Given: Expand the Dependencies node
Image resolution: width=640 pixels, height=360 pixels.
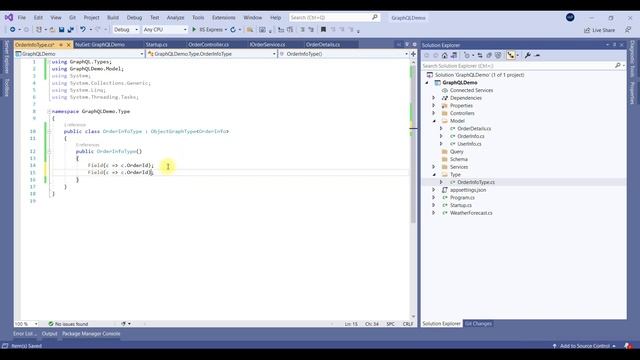Looking at the screenshot, I should pyautogui.click(x=434, y=98).
